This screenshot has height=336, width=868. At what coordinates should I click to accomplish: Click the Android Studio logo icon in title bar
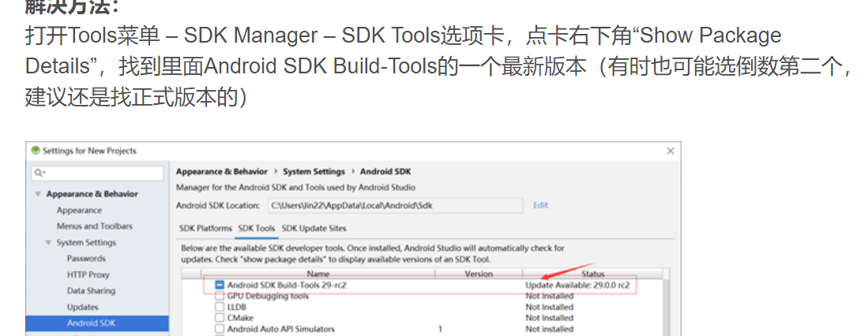click(36, 151)
